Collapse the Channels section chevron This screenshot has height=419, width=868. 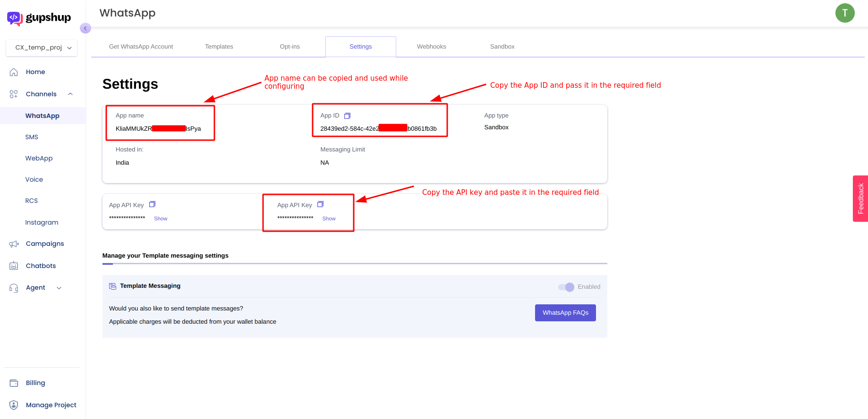pos(70,94)
